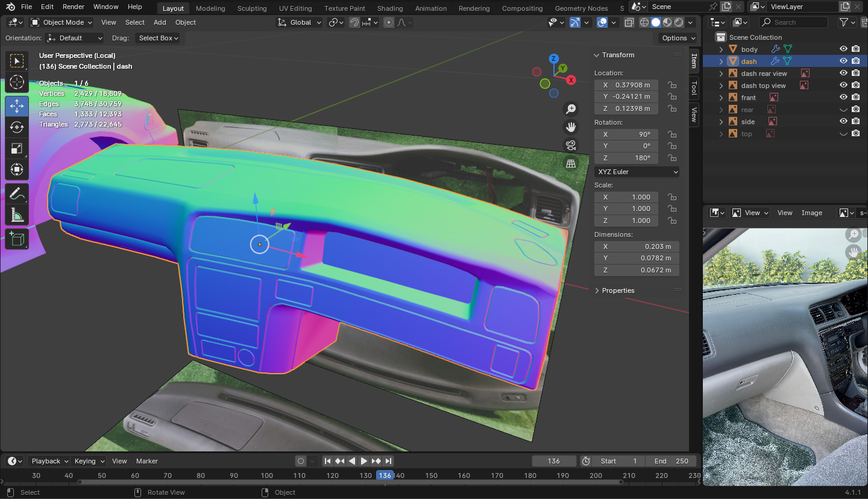The height and width of the screenshot is (499, 868).
Task: Toggle the camera view icon
Action: 571,145
